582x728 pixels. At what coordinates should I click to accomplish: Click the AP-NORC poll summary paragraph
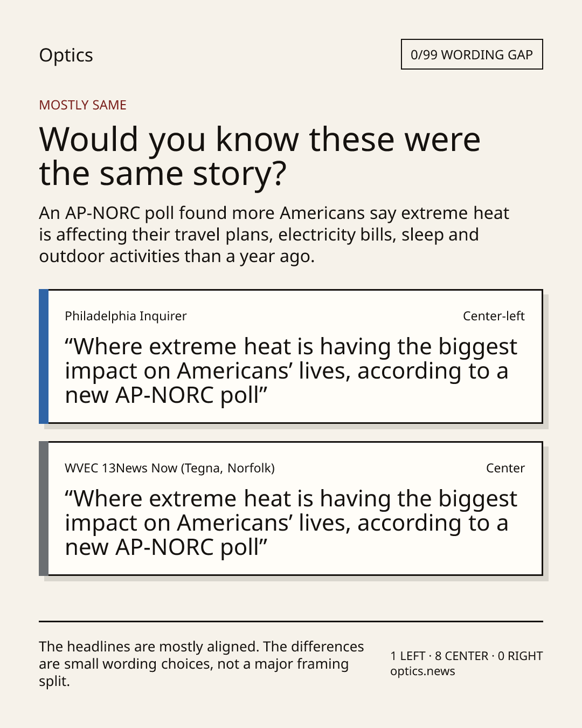tap(274, 235)
